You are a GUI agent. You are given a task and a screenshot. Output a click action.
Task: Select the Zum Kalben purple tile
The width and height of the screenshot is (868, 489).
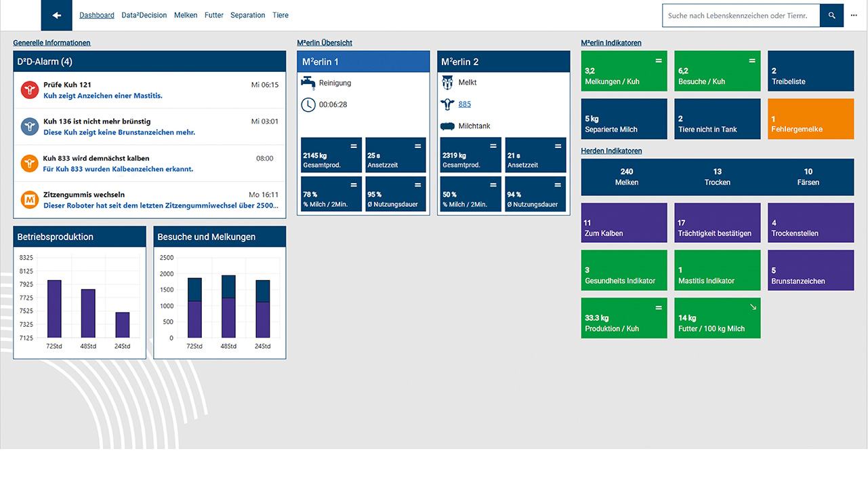[x=624, y=223]
